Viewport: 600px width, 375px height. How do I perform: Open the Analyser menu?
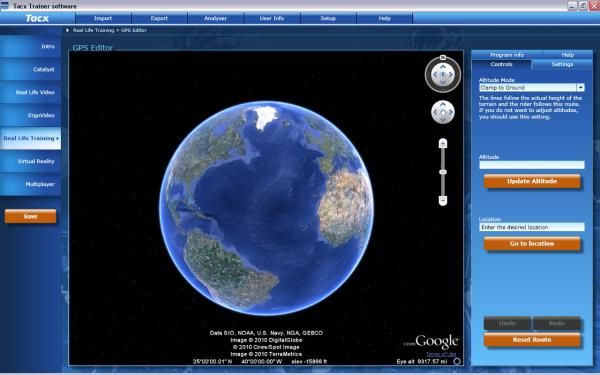(215, 18)
